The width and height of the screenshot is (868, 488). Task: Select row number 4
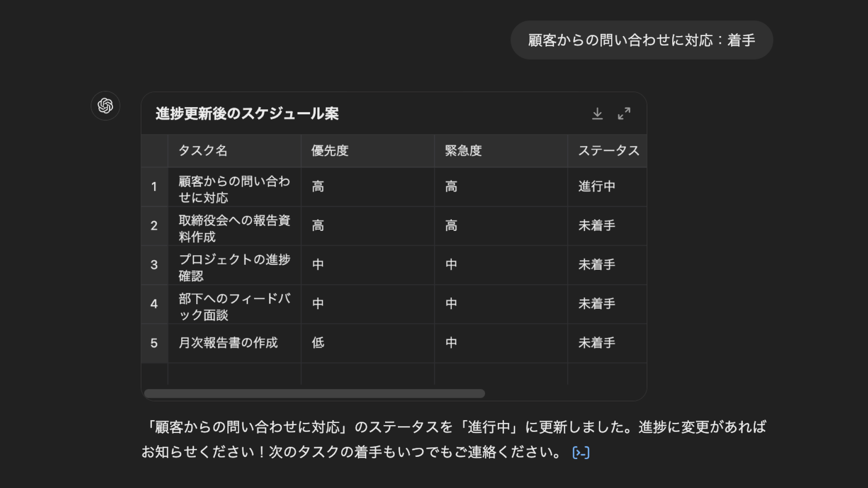click(x=154, y=304)
